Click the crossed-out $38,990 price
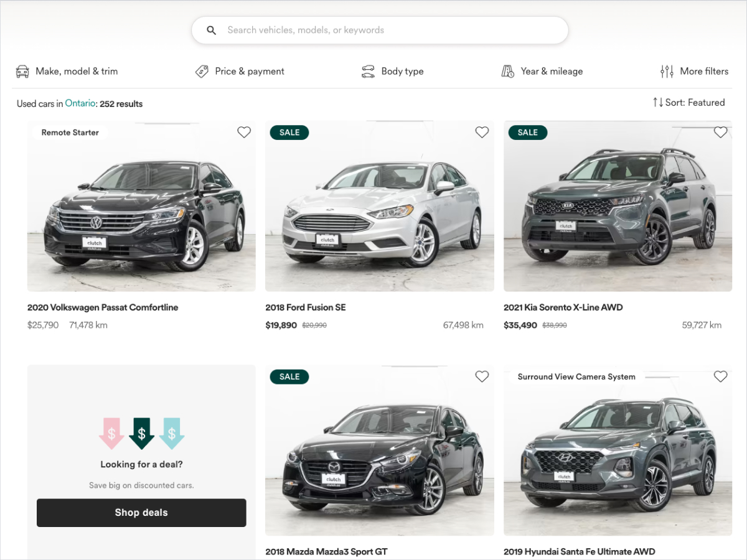Viewport: 747px width, 560px height. (555, 325)
